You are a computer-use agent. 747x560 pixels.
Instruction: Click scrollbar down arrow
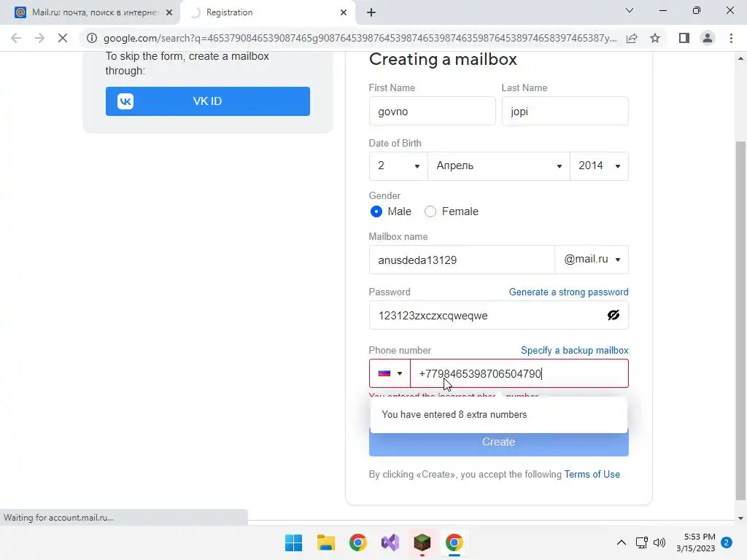pyautogui.click(x=740, y=518)
